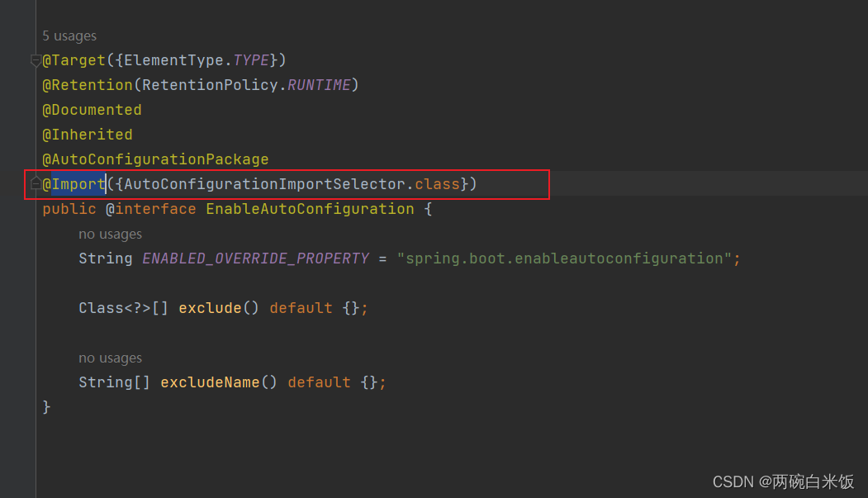Click the spring.boot.enableautoconfiguration string literal

coord(568,258)
